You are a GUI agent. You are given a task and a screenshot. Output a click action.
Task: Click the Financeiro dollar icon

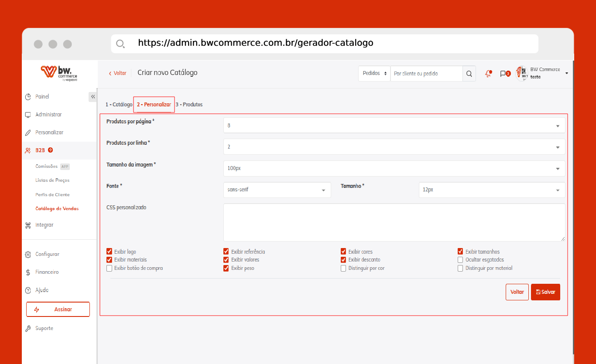pos(28,272)
